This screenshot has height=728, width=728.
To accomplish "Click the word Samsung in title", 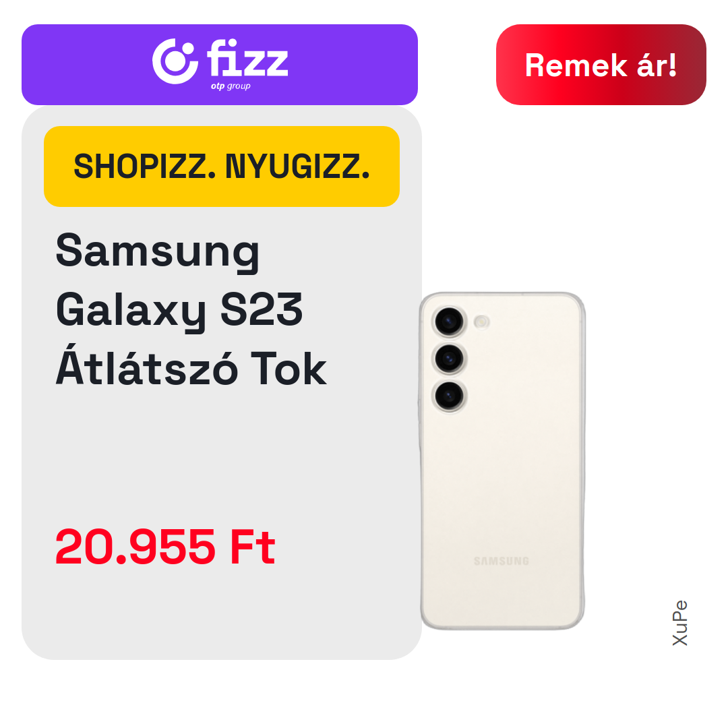I will [x=157, y=251].
